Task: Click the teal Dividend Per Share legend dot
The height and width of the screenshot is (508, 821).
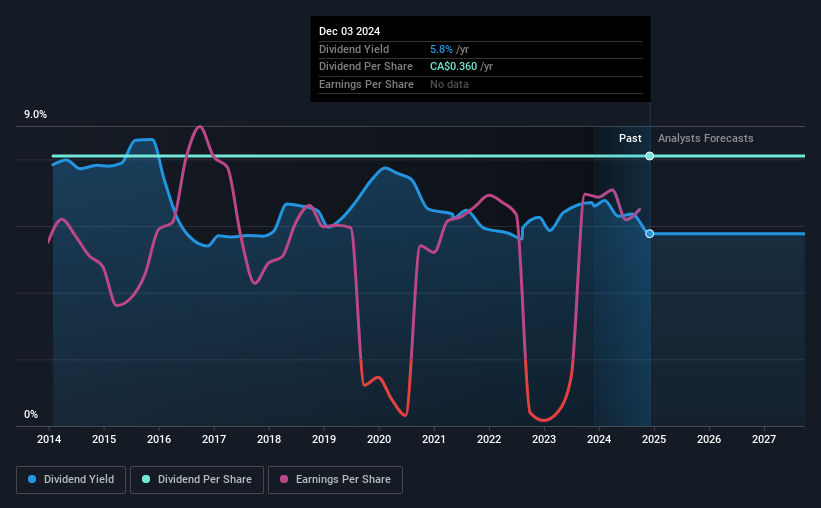Action: 146,479
